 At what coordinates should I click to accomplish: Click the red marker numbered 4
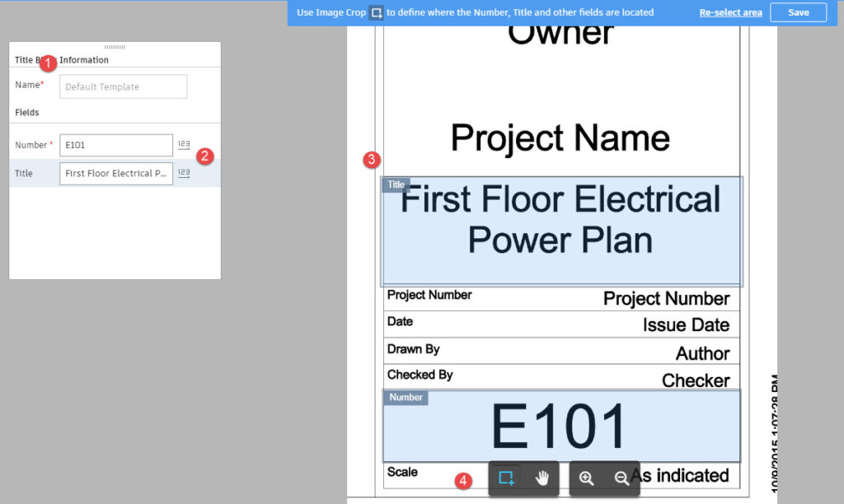pyautogui.click(x=465, y=480)
